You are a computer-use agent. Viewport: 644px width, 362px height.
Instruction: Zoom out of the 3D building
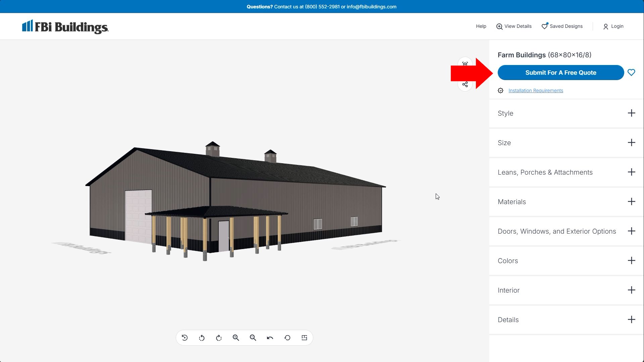click(253, 338)
